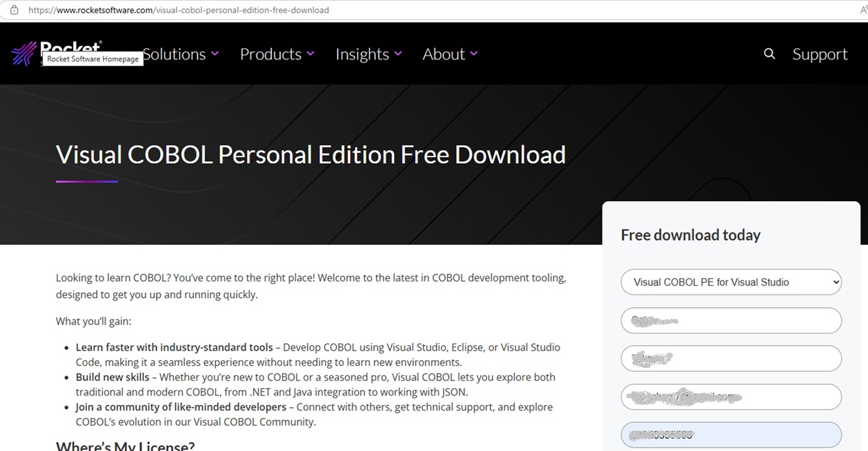Click the Looking to learn COBOL? paragraph

coord(311,286)
